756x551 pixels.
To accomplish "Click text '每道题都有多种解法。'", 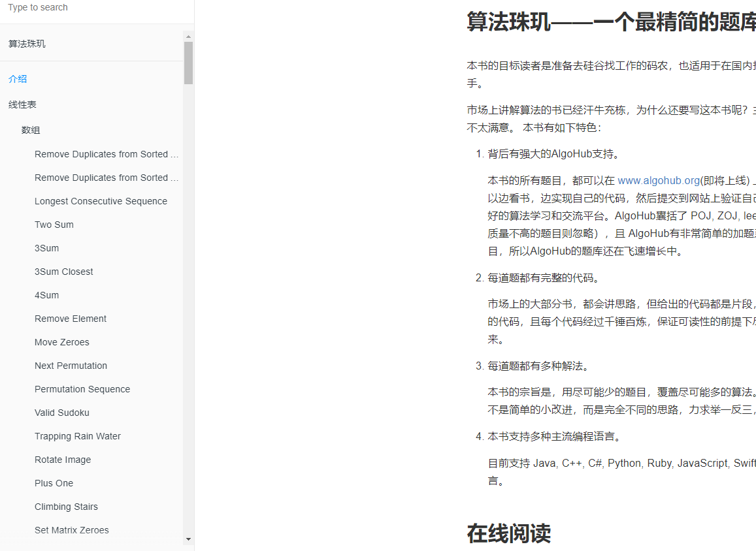I will 538,366.
